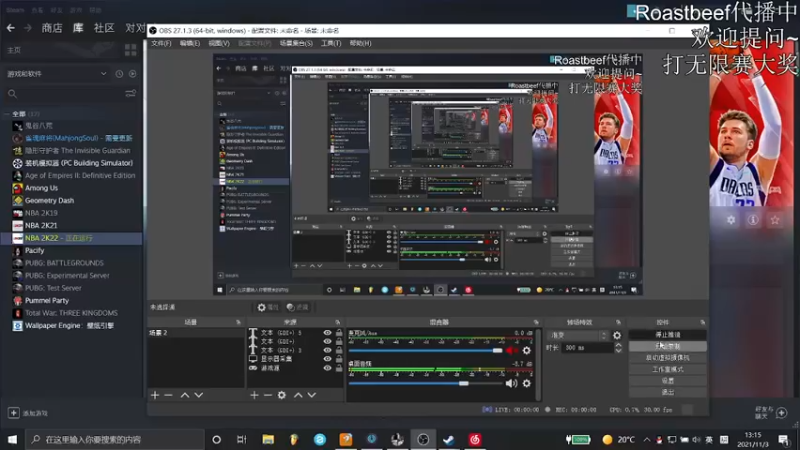Click Steam forward navigation arrow
The height and width of the screenshot is (450, 800).
point(28,28)
